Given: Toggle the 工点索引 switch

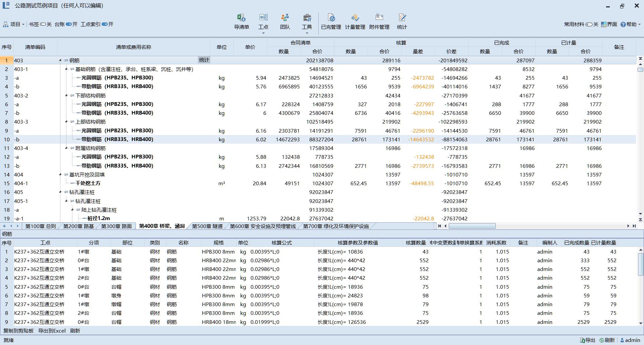Looking at the screenshot, I should [x=105, y=24].
